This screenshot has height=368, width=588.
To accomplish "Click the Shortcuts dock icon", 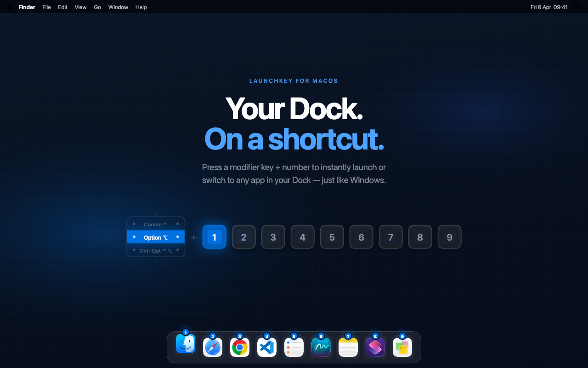I will pos(375,347).
